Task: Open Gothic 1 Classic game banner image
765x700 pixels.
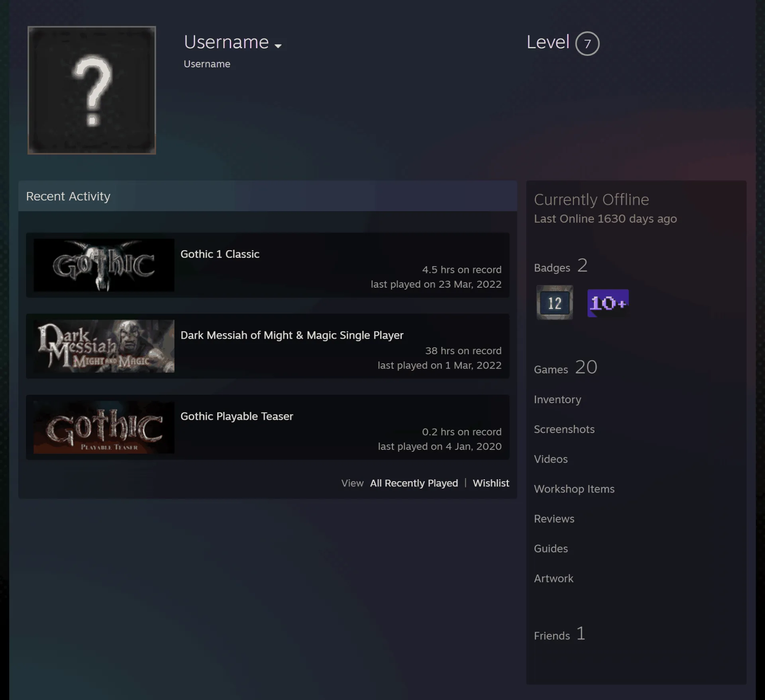Action: tap(104, 265)
